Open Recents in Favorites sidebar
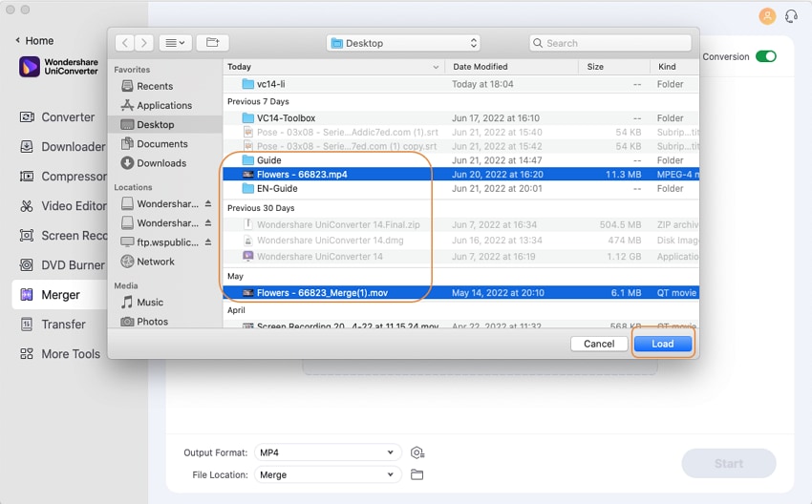 click(x=147, y=86)
